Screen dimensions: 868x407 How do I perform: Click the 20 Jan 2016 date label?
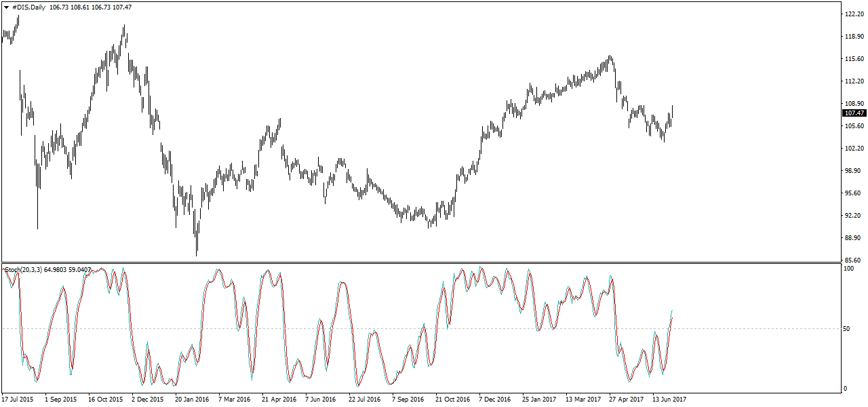[x=192, y=400]
